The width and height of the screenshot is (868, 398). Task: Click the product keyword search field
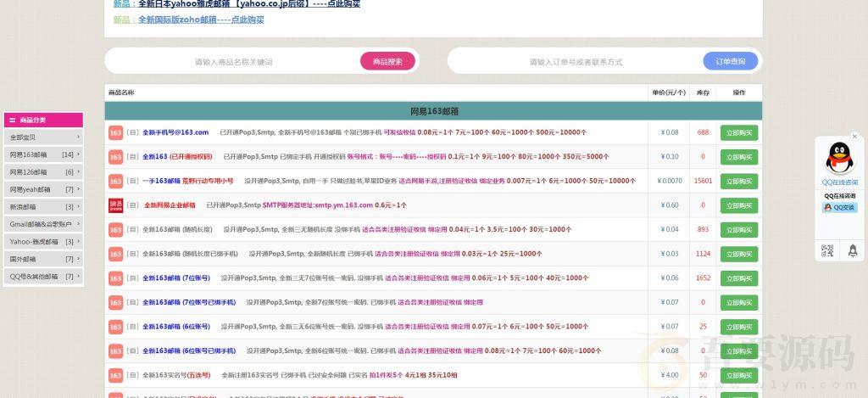pos(234,62)
